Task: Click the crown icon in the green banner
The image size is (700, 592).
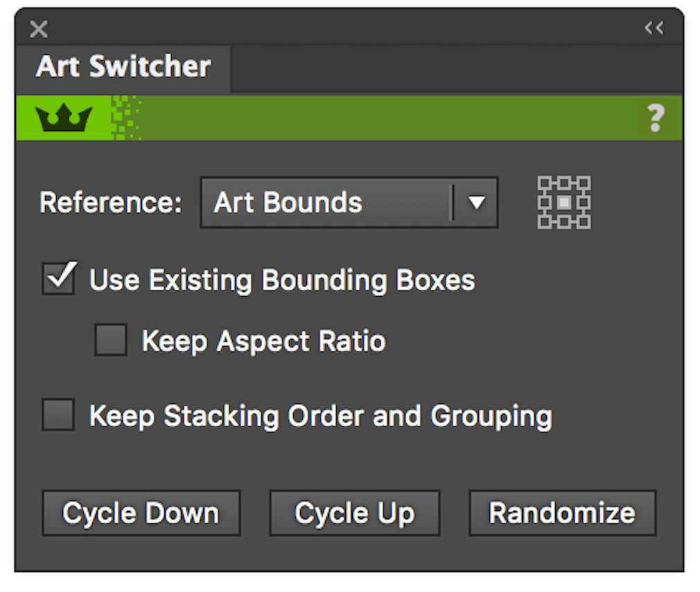Action: coord(62,116)
